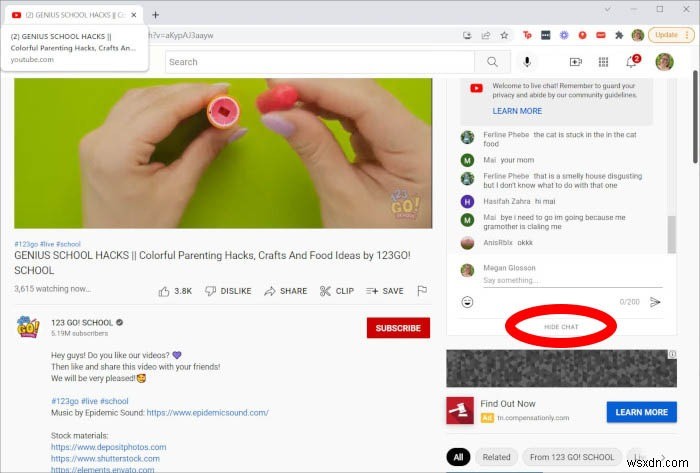The width and height of the screenshot is (700, 473).
Task: Select the All filter chip
Action: 458,457
